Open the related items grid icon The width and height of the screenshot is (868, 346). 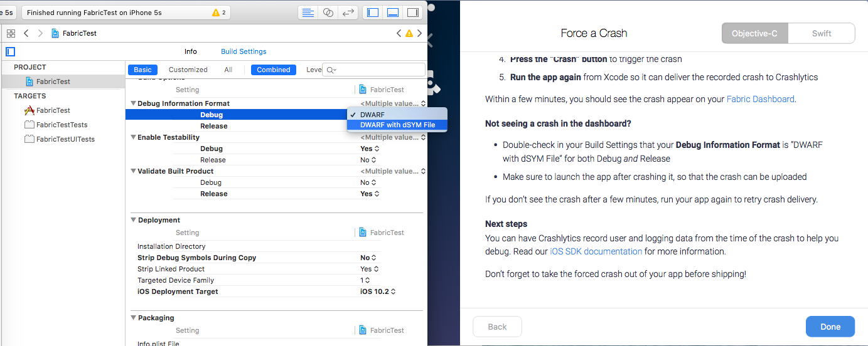coord(11,33)
